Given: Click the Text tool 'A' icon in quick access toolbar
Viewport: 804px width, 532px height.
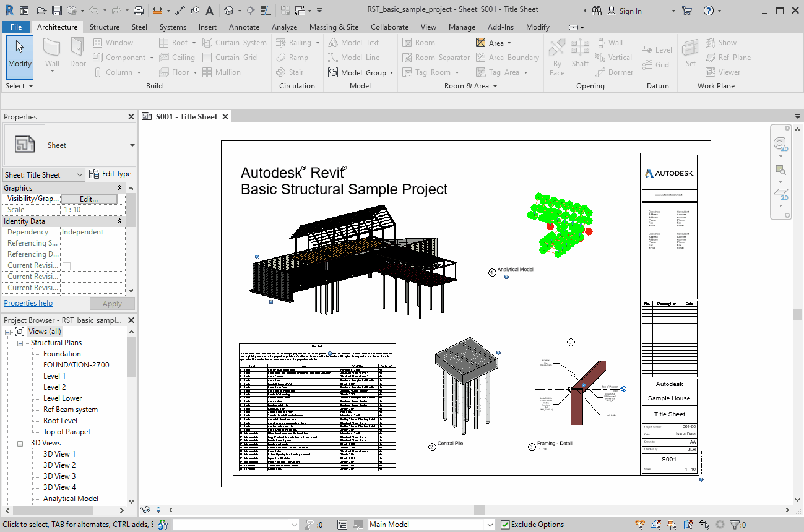Looking at the screenshot, I should click(x=209, y=11).
